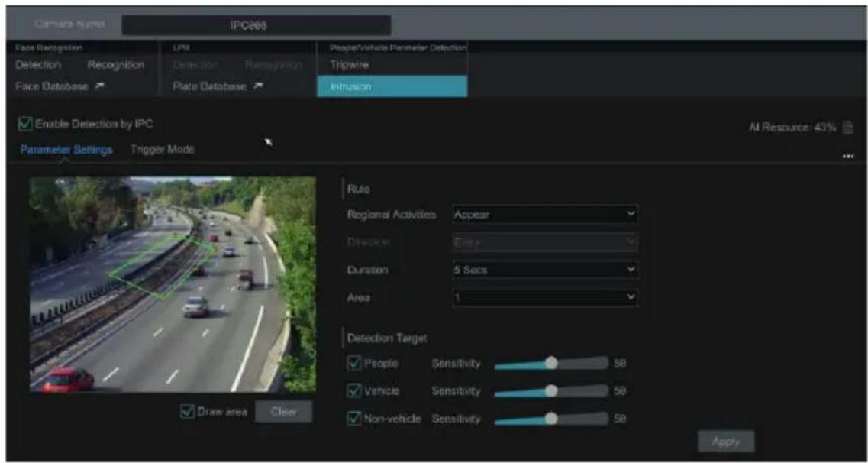Click the Rule section heading
The width and height of the screenshot is (868, 463).
tap(358, 189)
